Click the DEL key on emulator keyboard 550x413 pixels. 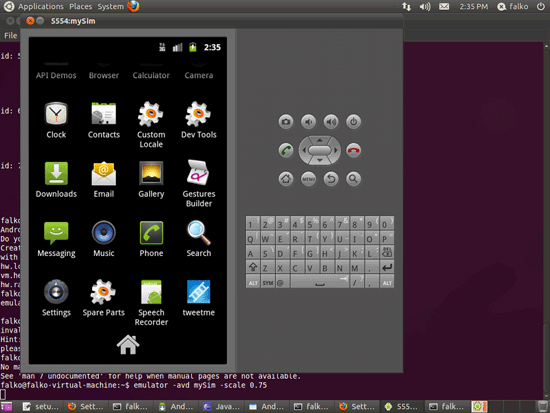point(387,253)
